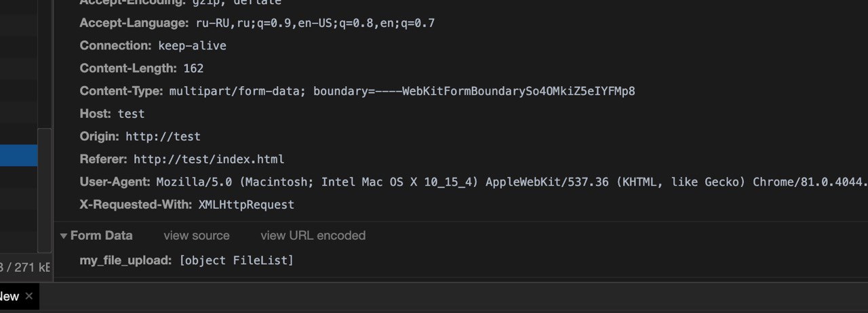
Task: Click the Form Data section heading
Action: click(102, 236)
